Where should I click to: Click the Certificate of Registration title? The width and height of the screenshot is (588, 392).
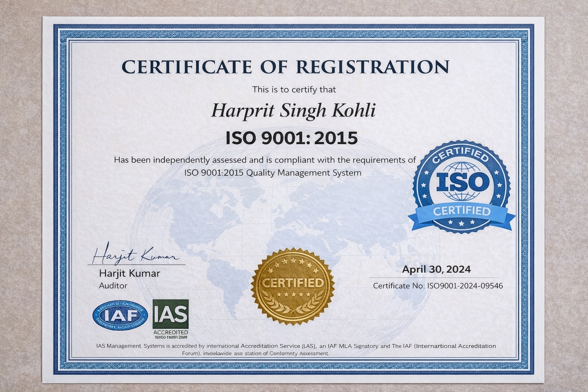(285, 67)
